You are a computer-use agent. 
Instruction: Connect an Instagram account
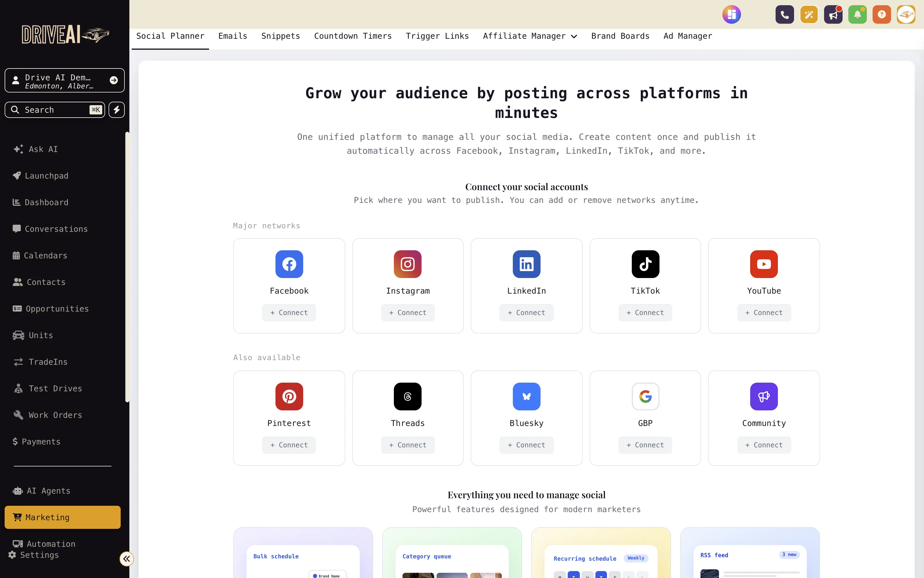pyautogui.click(x=408, y=313)
